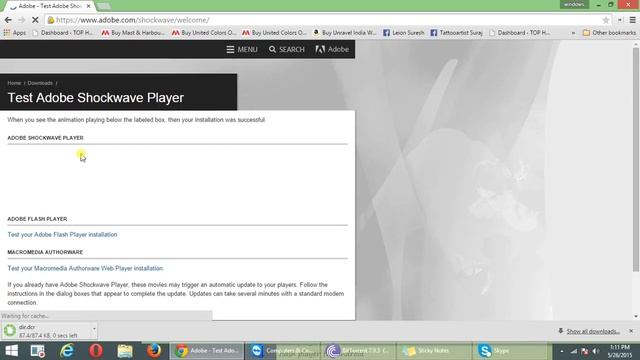Screen dimensions: 640x360
Task: Open File Explorer from the taskbar
Action: [x=125, y=351]
